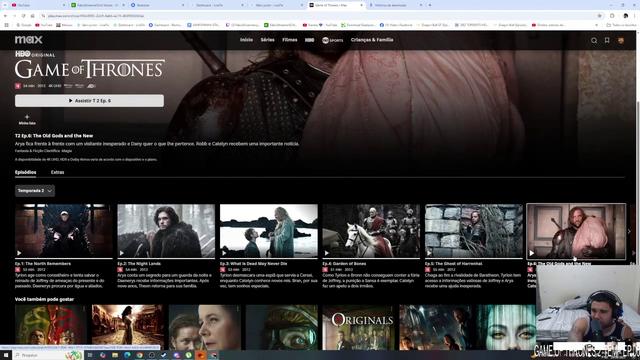Open Crianças & Família link
This screenshot has width=640, height=360.
pyautogui.click(x=372, y=40)
